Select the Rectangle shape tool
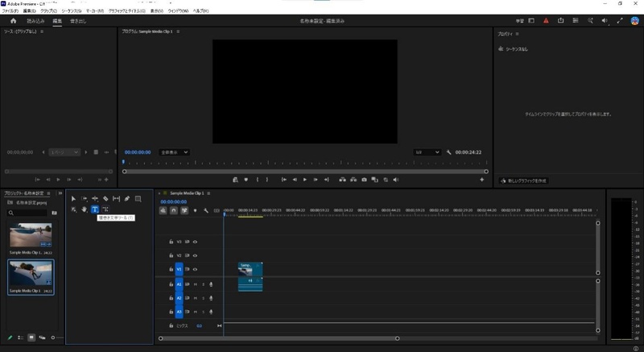 (x=138, y=199)
